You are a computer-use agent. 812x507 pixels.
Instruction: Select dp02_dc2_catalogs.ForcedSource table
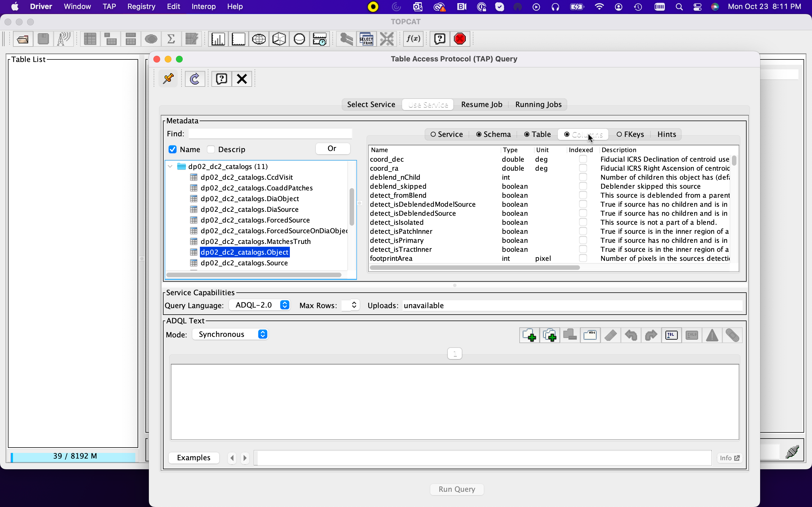click(x=255, y=220)
